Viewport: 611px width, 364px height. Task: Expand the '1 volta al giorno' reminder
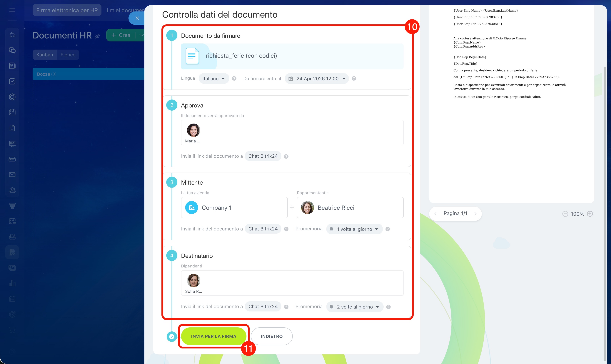click(354, 229)
